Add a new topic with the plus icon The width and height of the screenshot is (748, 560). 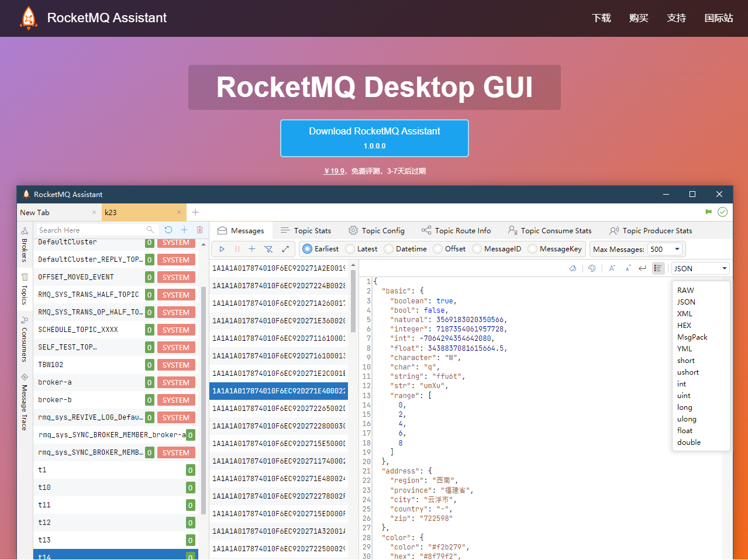tap(184, 230)
